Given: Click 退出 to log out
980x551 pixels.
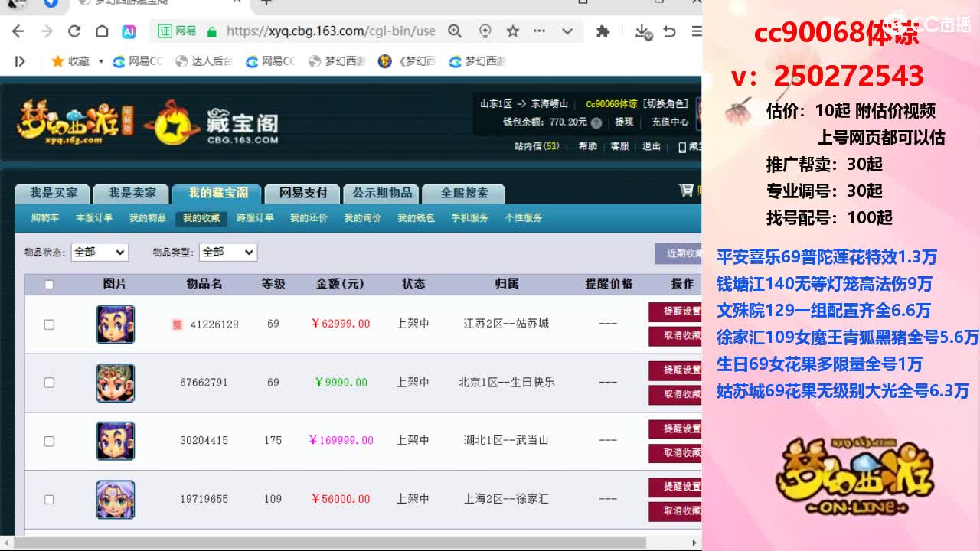Looking at the screenshot, I should pyautogui.click(x=652, y=146).
